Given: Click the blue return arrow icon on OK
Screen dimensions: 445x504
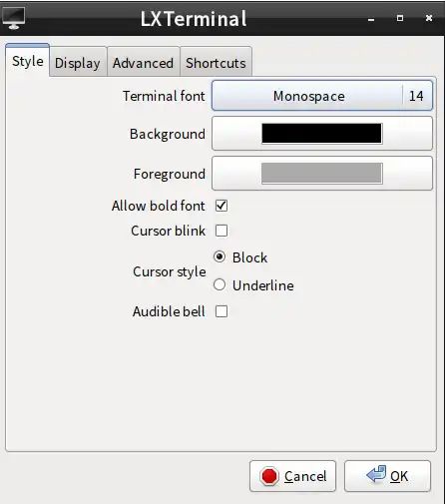Looking at the screenshot, I should 376,474.
